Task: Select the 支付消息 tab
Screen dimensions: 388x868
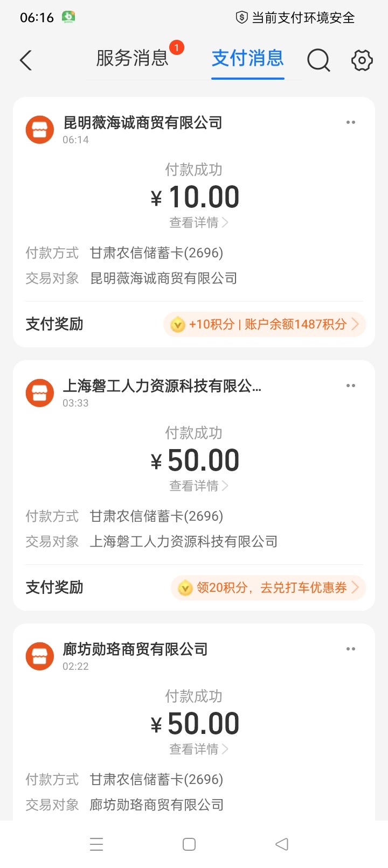Action: coord(247,58)
